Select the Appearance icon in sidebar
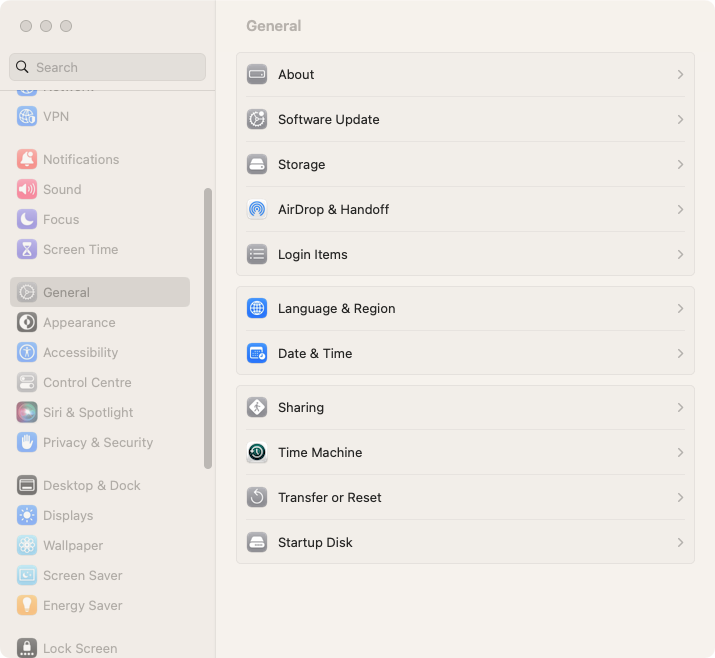This screenshot has height=658, width=715. (x=27, y=322)
